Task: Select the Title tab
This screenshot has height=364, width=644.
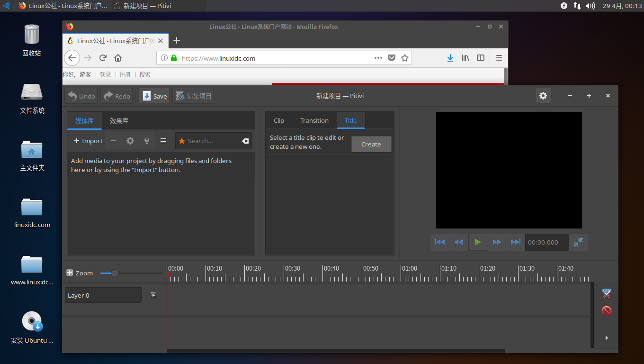Action: (351, 120)
